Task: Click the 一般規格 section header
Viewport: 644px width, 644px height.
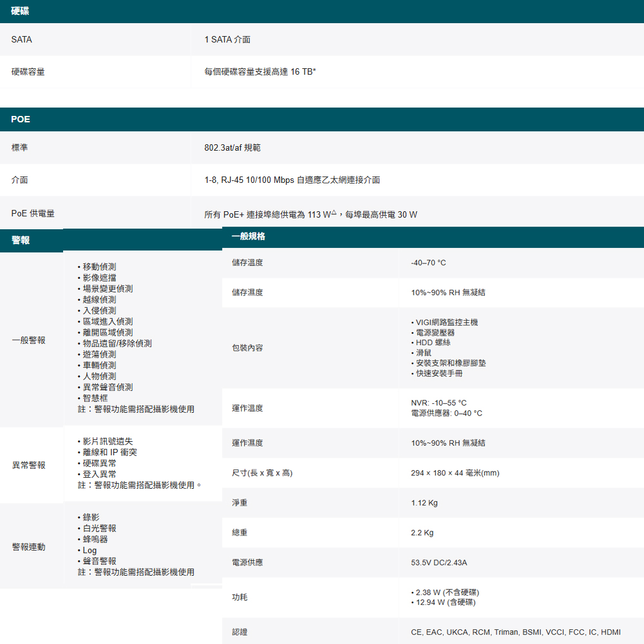Action: click(248, 236)
